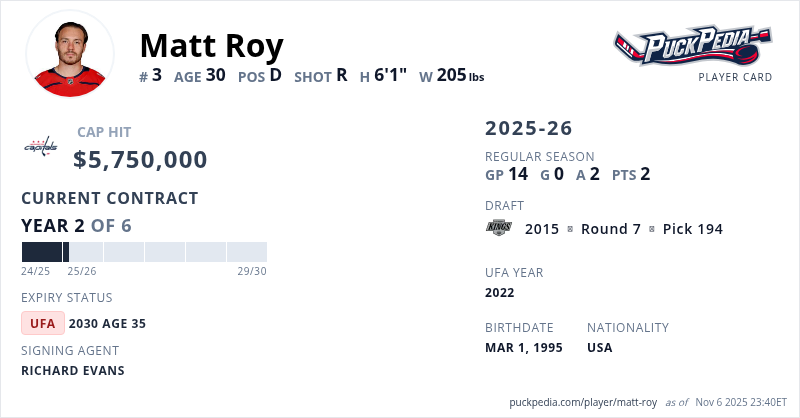Click Matt Roy's player headshot
Image resolution: width=800 pixels, height=418 pixels.
[70, 53]
